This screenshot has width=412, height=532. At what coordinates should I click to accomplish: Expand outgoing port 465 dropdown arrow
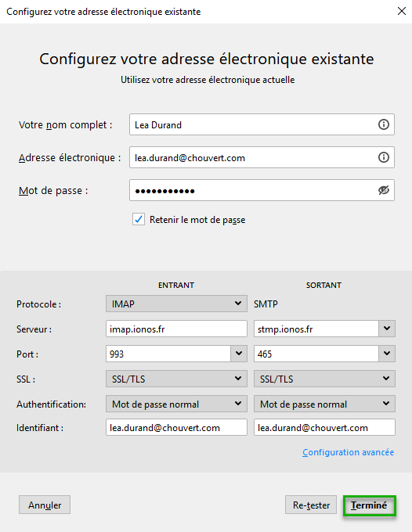coord(387,354)
